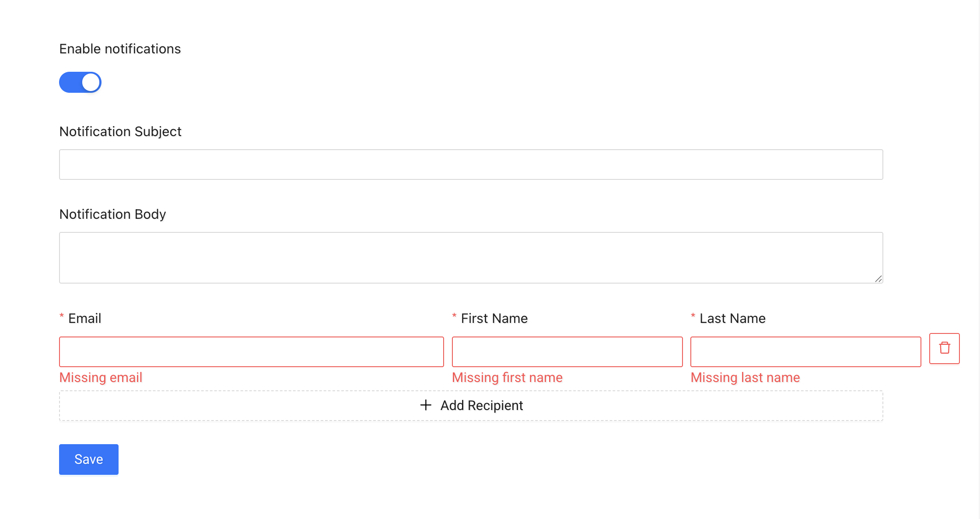This screenshot has width=980, height=519.
Task: Click the Notification Body label
Action: click(x=112, y=214)
